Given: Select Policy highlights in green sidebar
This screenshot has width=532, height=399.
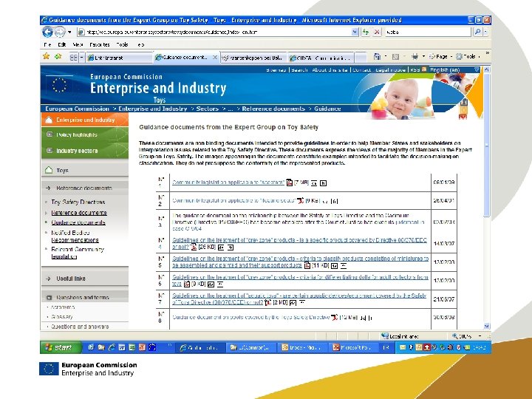Looking at the screenshot, I should [x=85, y=134].
